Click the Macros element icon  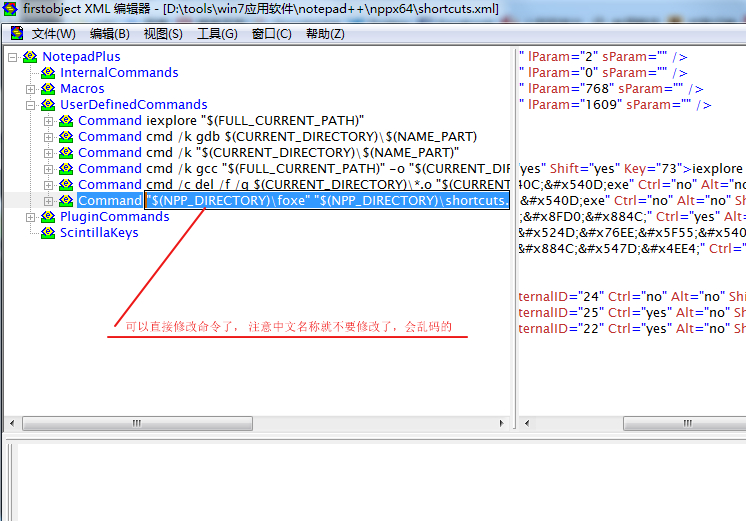pyautogui.click(x=48, y=88)
